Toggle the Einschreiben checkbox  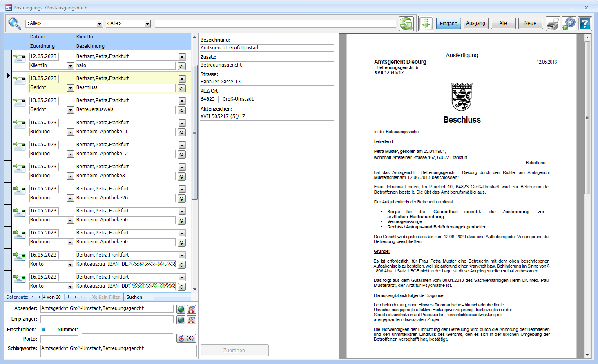[x=44, y=330]
